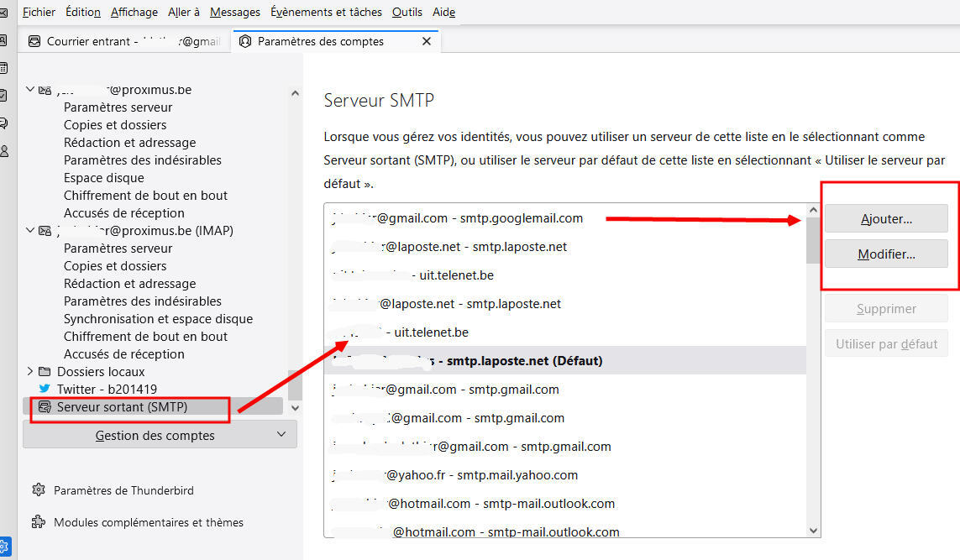Expand the Dossiers locaux tree node
This screenshot has height=560, width=960.
[x=29, y=371]
